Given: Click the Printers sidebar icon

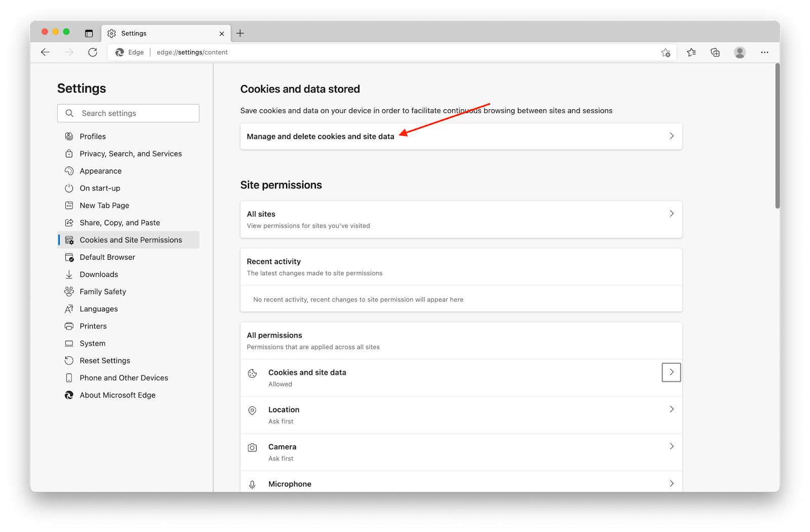Looking at the screenshot, I should tap(69, 326).
